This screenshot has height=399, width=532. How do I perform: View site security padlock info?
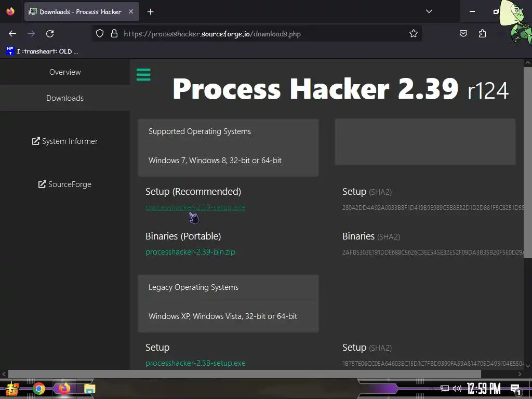pyautogui.click(x=114, y=34)
